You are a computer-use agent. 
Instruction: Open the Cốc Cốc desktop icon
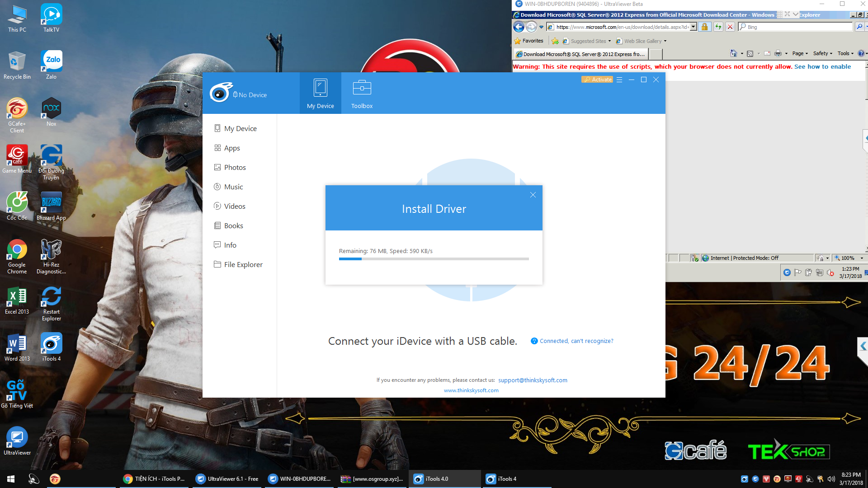17,206
